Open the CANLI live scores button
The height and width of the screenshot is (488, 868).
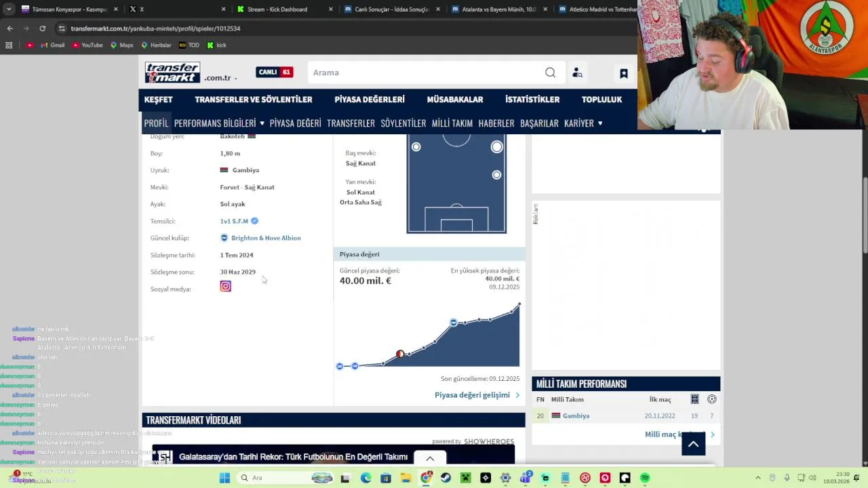(274, 72)
